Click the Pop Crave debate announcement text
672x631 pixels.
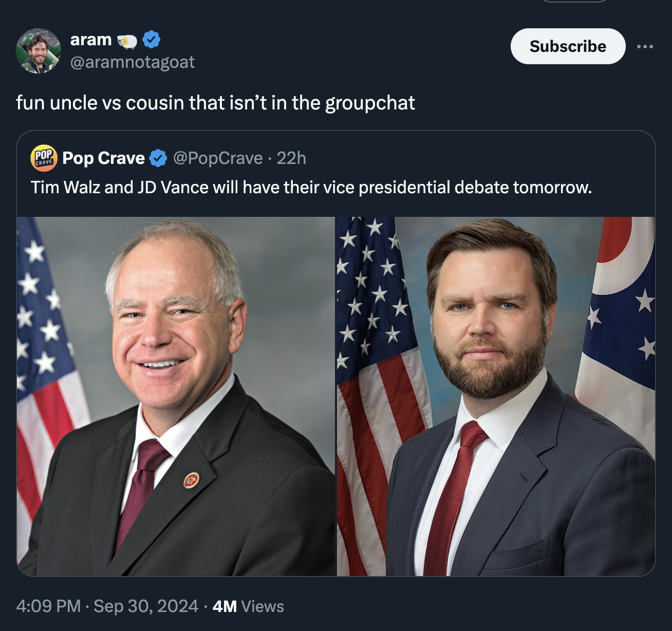pos(311,187)
